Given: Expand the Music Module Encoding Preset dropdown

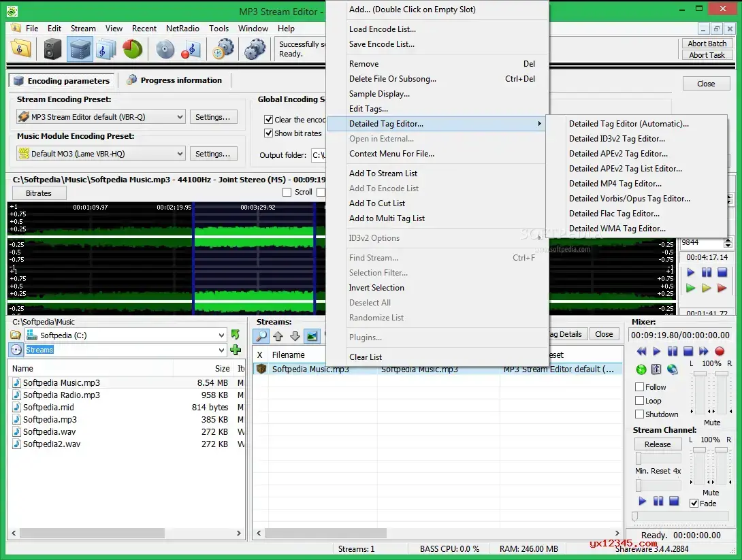Looking at the screenshot, I should coord(101,154).
